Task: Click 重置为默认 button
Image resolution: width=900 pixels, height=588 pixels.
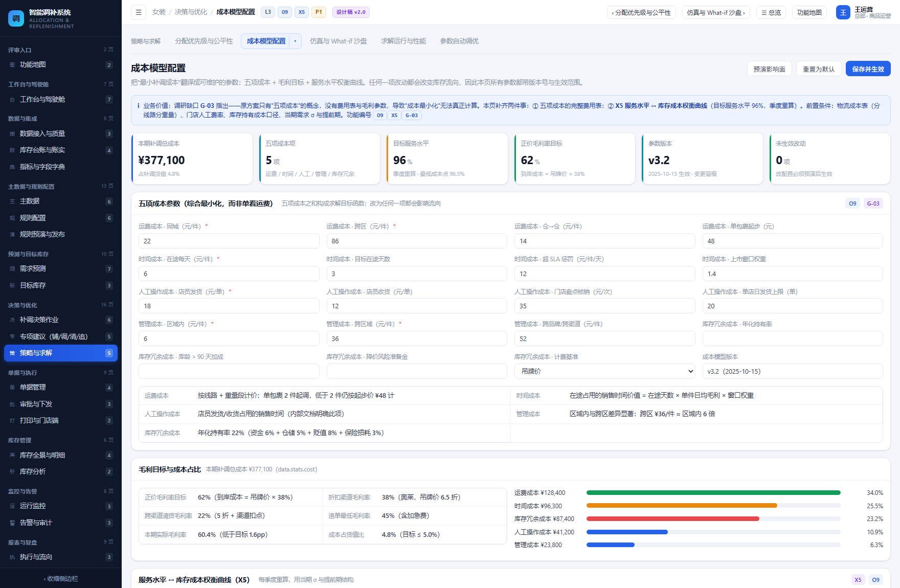Action: (819, 69)
